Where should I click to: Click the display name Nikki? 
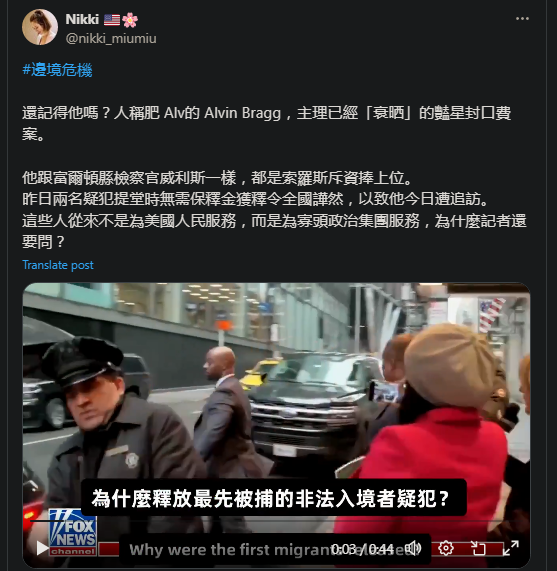(82, 19)
